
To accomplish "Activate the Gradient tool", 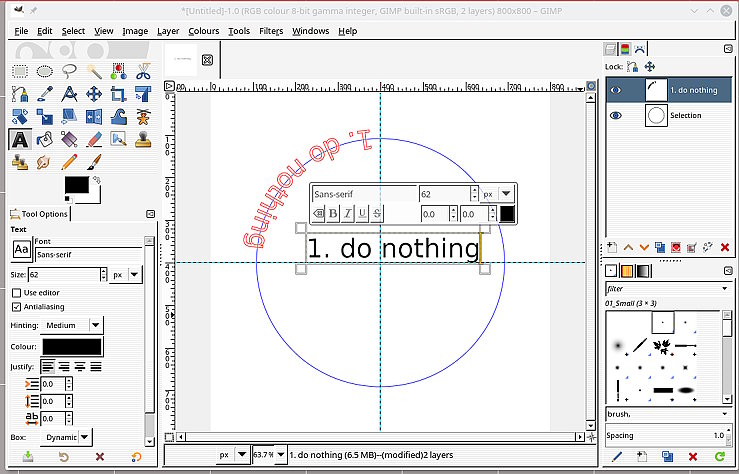I will (x=69, y=139).
